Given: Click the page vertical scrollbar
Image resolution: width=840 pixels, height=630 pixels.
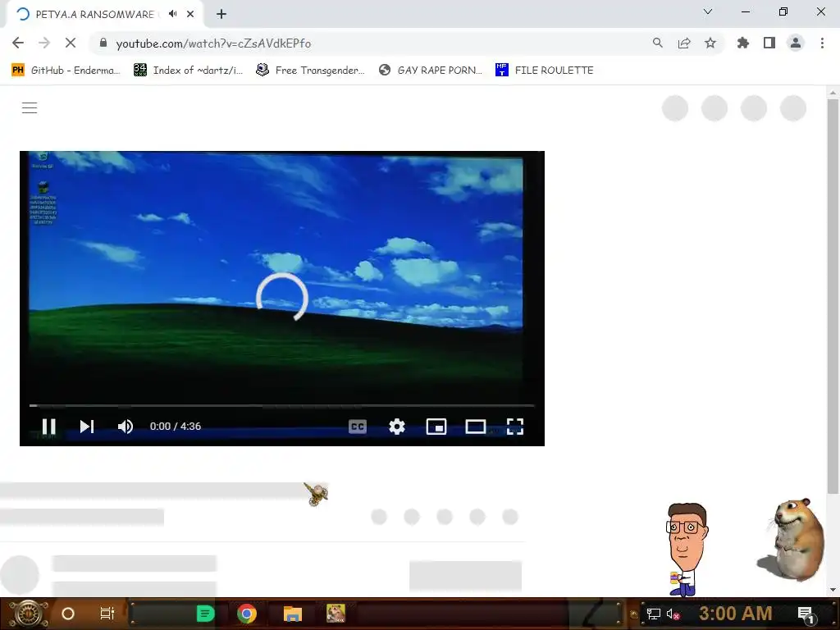Looking at the screenshot, I should coord(833,296).
